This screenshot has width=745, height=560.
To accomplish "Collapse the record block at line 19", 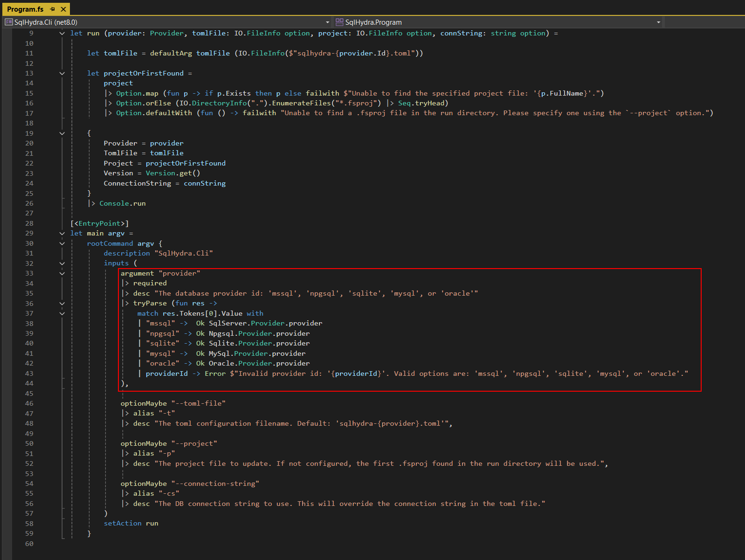I will (62, 133).
